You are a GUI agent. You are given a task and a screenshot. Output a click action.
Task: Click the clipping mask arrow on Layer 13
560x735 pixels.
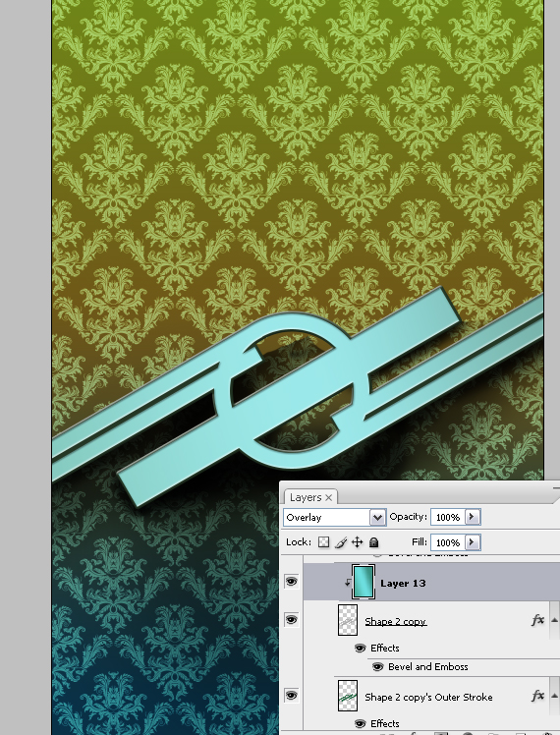pos(347,583)
